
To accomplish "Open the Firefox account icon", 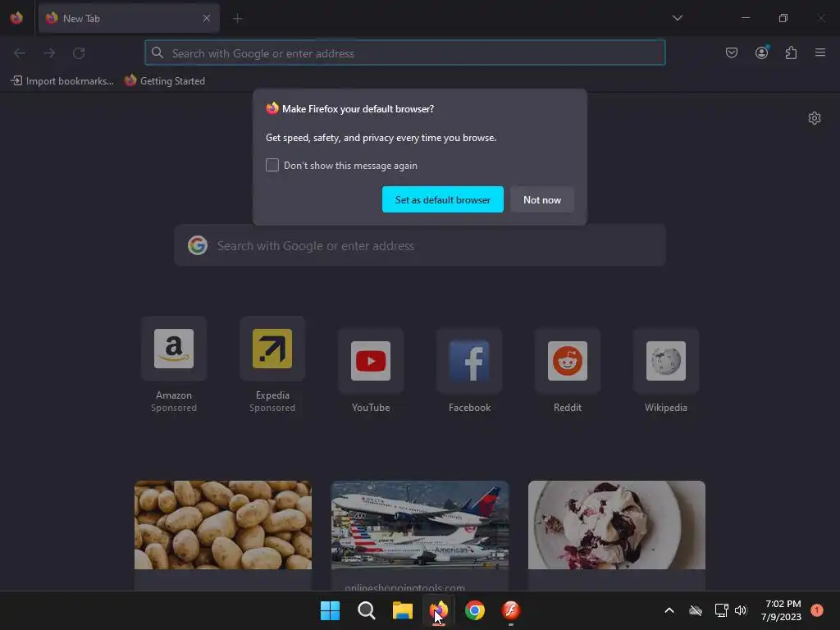I will pyautogui.click(x=761, y=52).
